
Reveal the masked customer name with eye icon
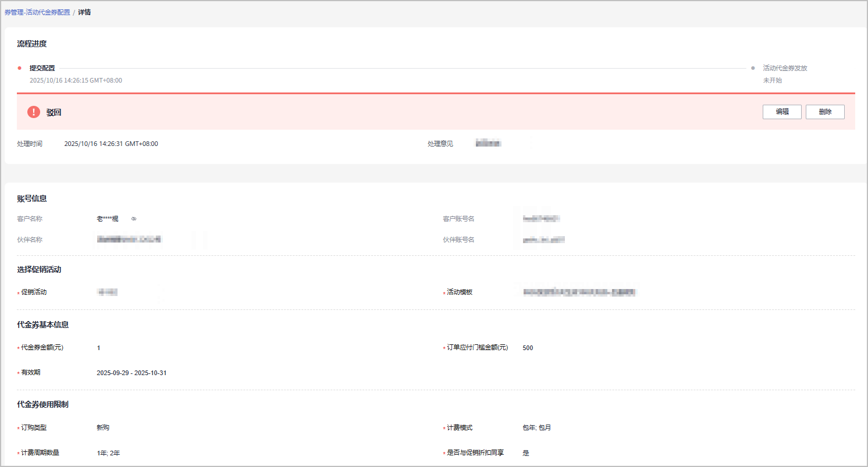[134, 219]
